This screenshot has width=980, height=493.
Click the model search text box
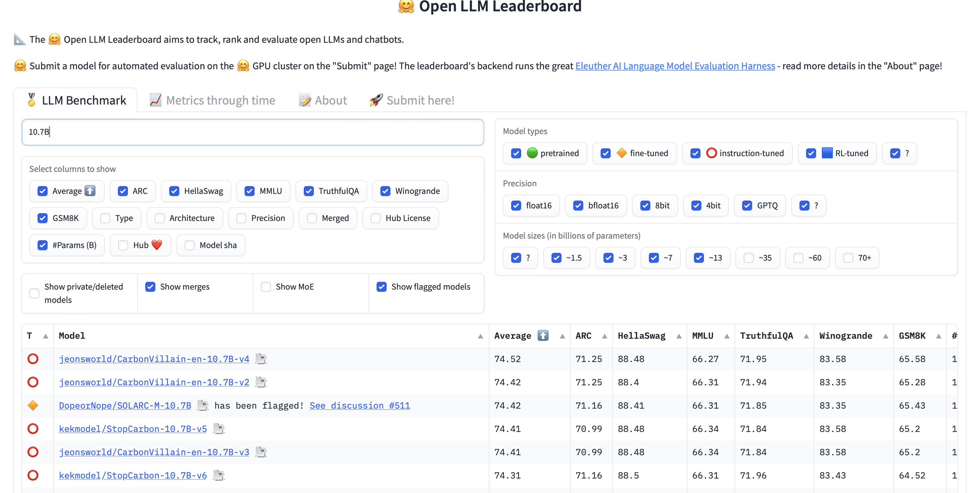point(253,132)
